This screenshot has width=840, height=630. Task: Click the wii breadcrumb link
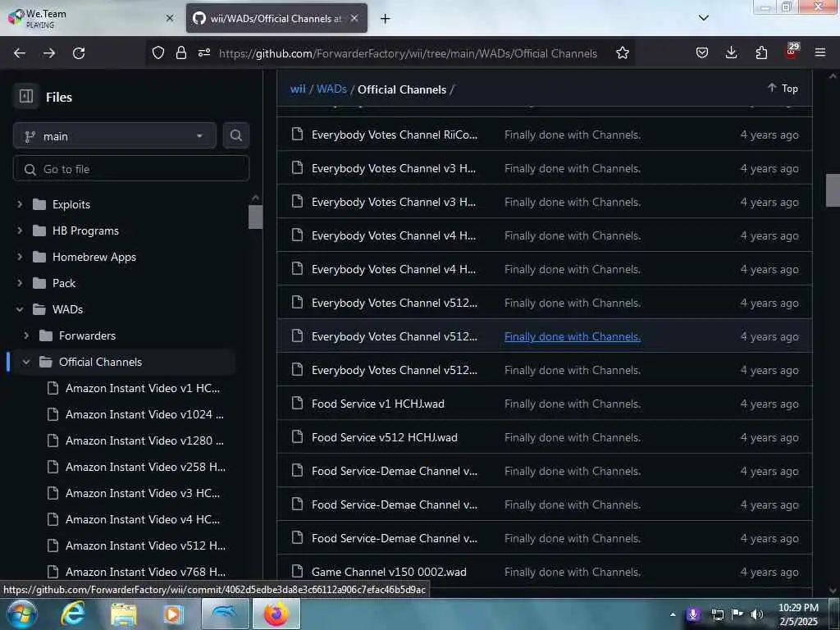pos(298,89)
